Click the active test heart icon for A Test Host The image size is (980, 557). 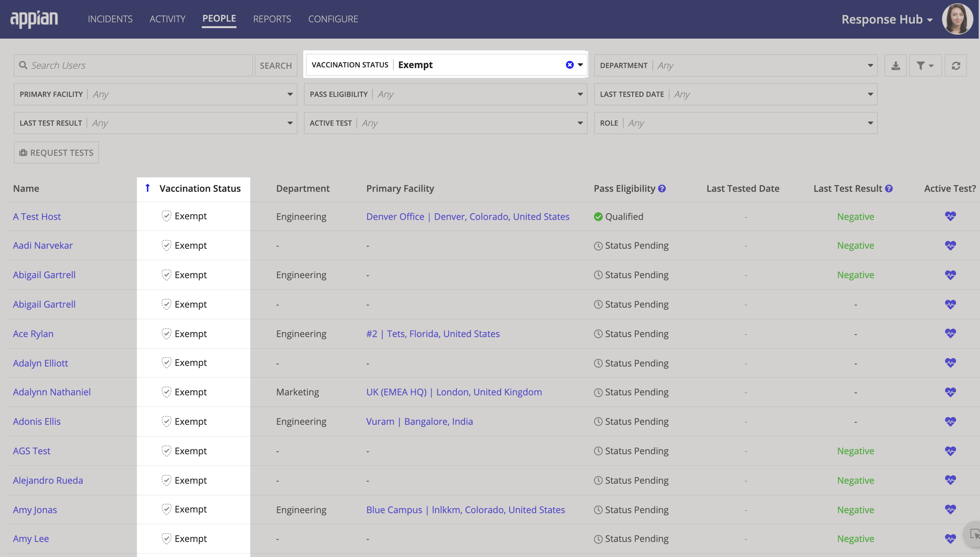coord(951,217)
